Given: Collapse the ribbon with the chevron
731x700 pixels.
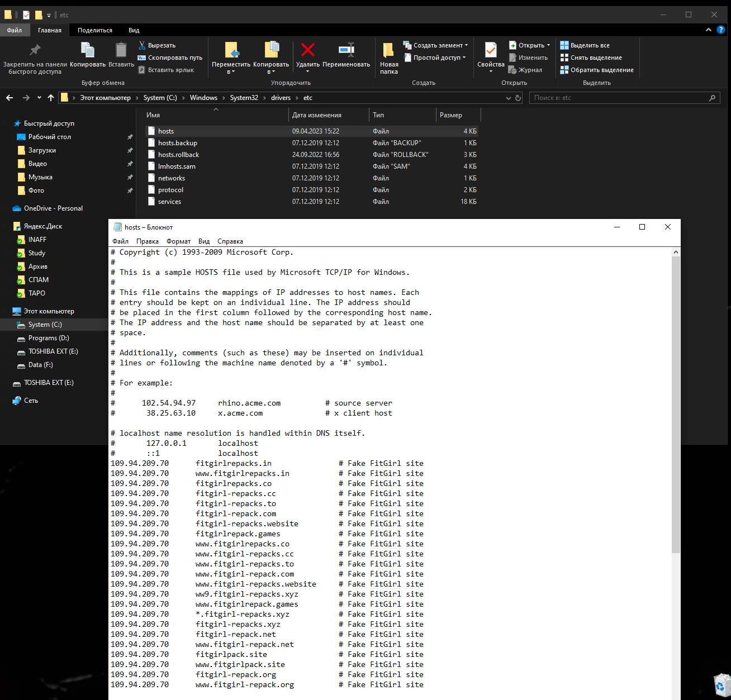Looking at the screenshot, I should point(709,30).
